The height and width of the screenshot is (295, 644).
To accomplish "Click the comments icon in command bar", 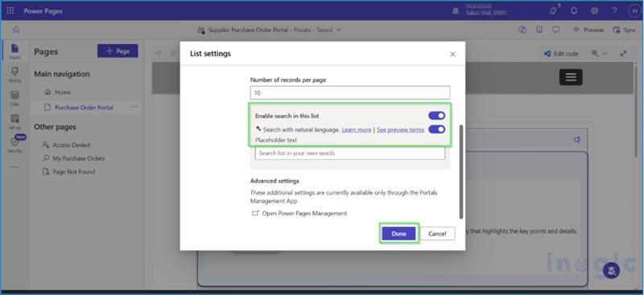I will click(x=556, y=30).
